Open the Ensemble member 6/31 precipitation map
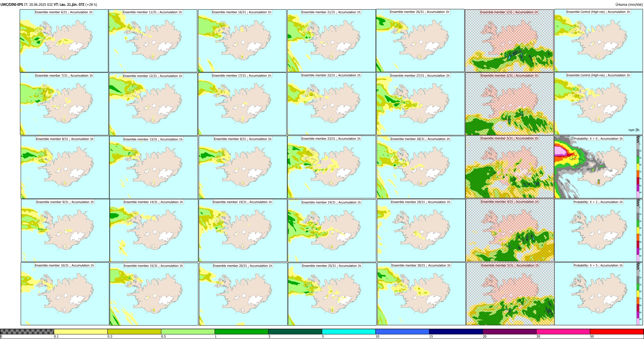 click(x=64, y=41)
